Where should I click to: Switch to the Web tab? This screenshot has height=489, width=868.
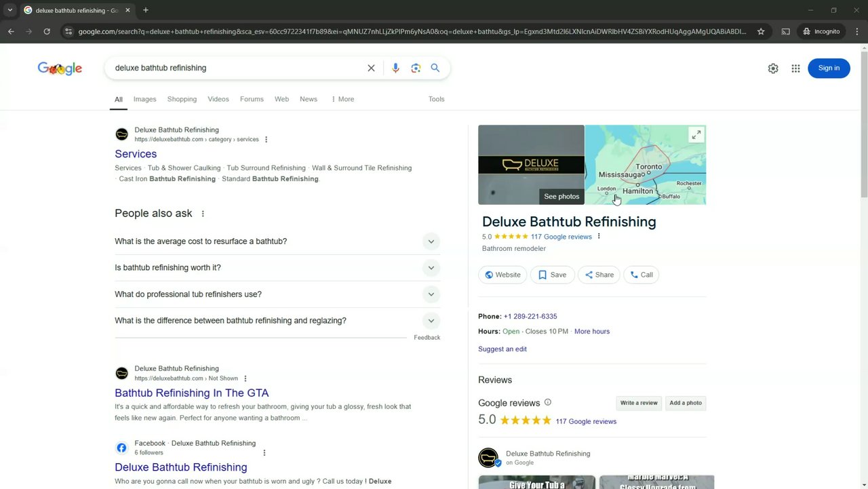(x=281, y=99)
